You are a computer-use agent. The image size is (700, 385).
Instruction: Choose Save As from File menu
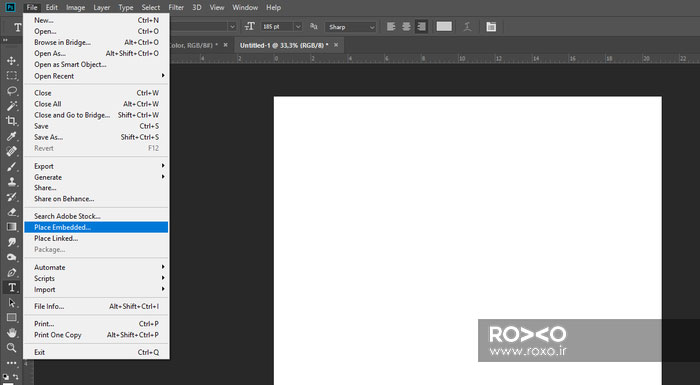(96, 137)
